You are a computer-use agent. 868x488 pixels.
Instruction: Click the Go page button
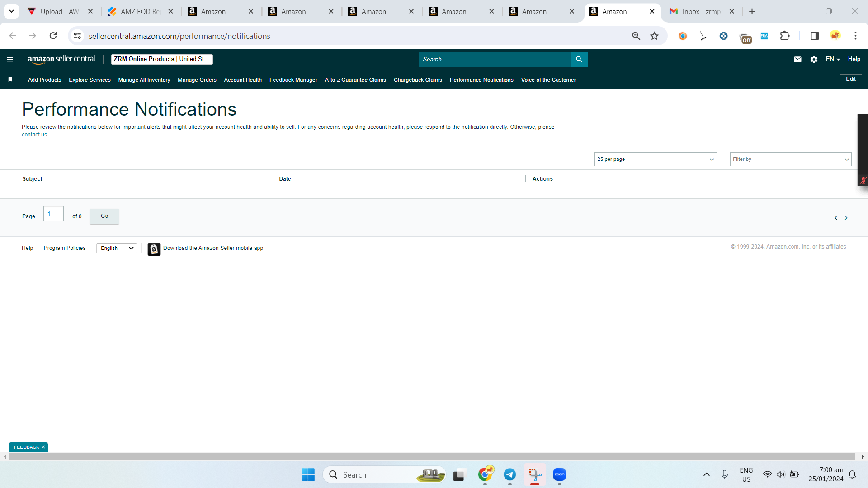104,216
